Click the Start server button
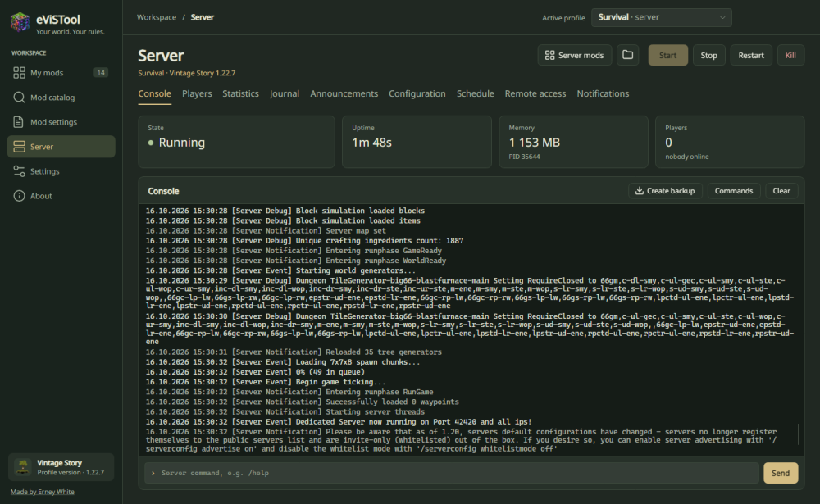 667,55
